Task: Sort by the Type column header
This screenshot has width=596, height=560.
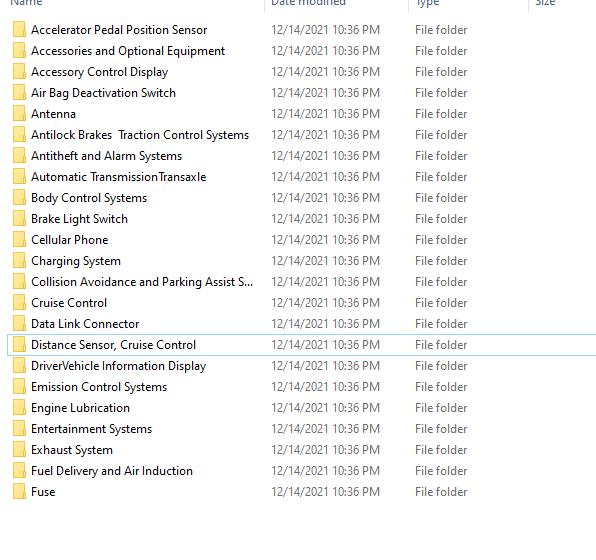Action: coord(427,2)
